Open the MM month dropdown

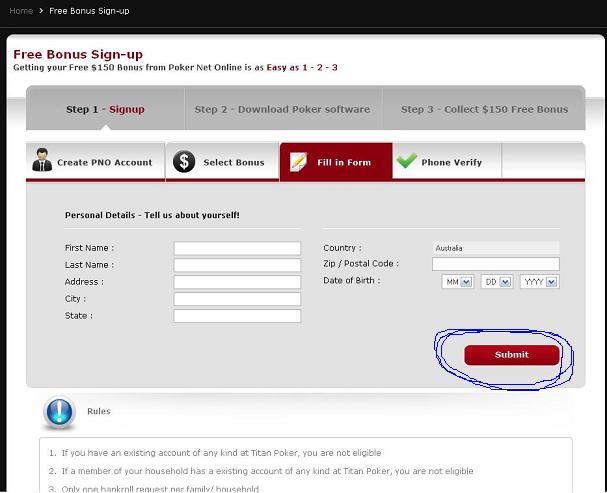[458, 282]
